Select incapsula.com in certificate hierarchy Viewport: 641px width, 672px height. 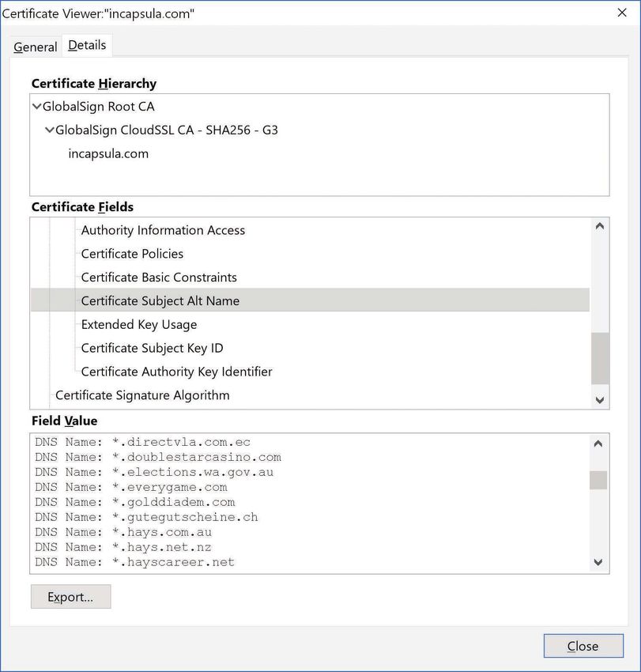108,153
